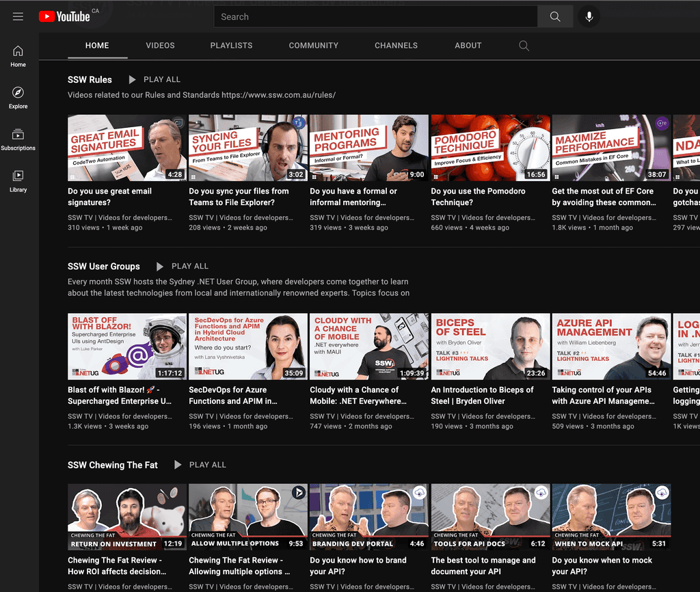
Task: Select the Explore icon in the sidebar
Action: 18,98
